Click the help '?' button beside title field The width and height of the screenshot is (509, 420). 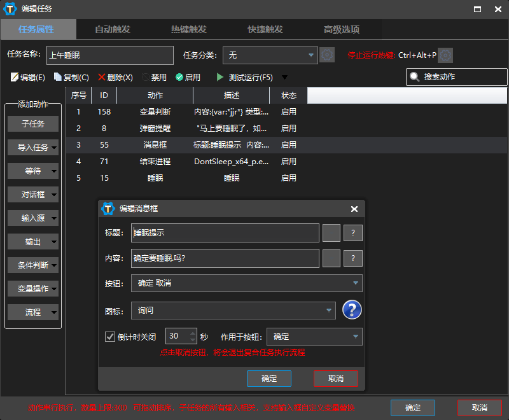353,233
